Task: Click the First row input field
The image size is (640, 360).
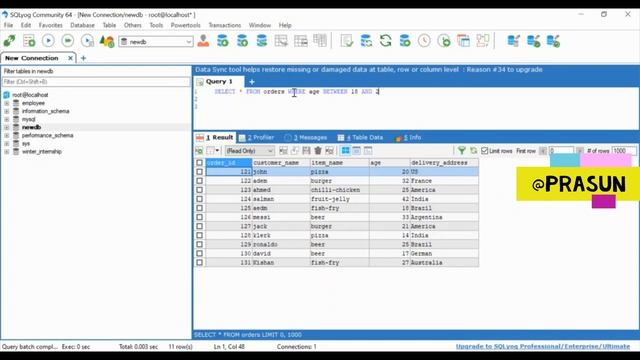Action: coord(561,151)
